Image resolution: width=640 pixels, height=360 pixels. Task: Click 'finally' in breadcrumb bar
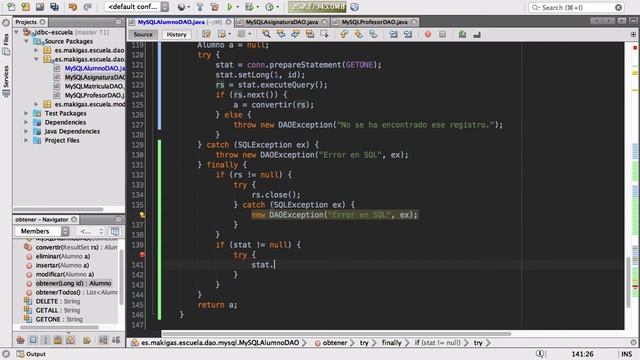(391, 343)
